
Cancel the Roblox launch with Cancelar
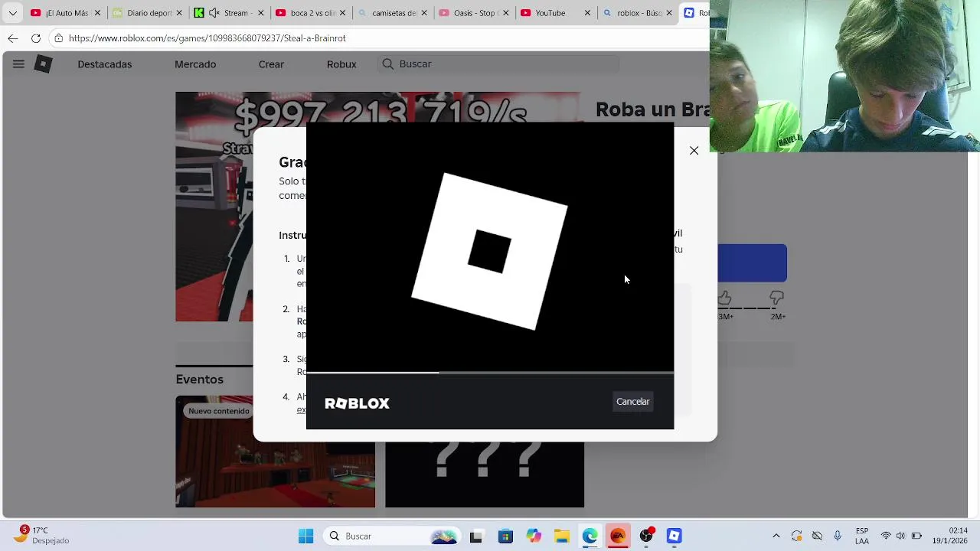click(x=632, y=402)
